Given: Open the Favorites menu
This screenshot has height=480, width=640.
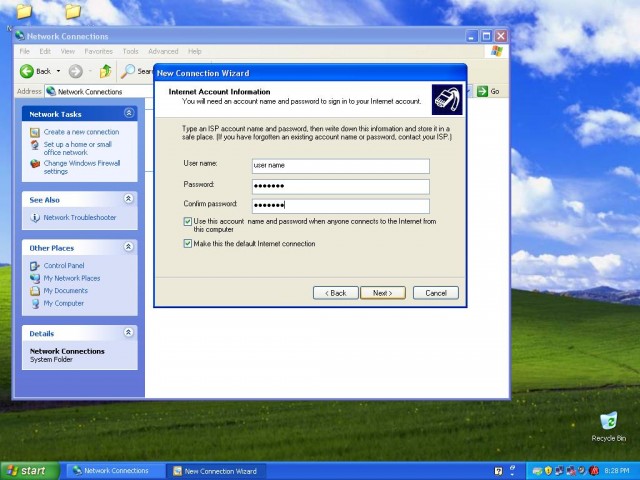Looking at the screenshot, I should pyautogui.click(x=98, y=51).
